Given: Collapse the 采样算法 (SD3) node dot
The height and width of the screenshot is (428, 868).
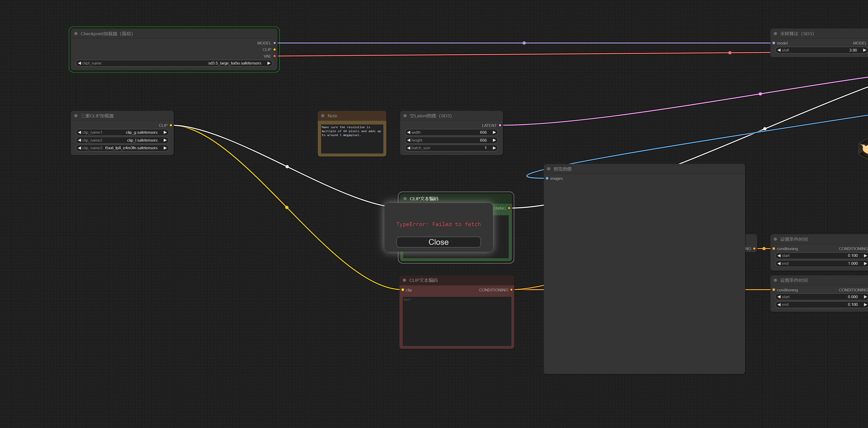Looking at the screenshot, I should point(775,34).
